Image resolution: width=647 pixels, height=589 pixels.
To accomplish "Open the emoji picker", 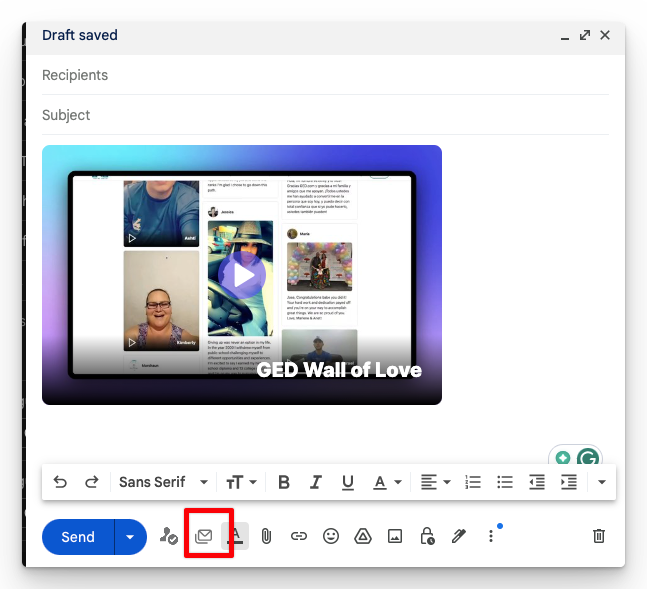I will [331, 536].
